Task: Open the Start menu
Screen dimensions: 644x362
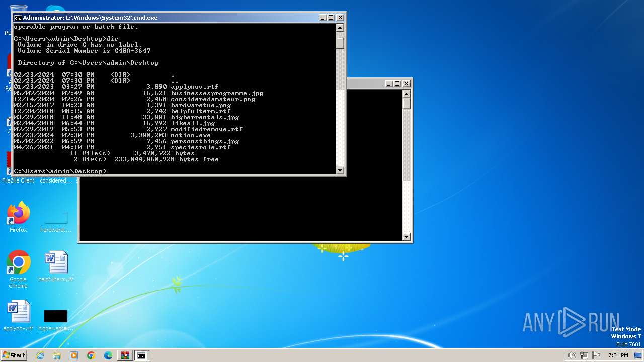Action: click(14, 355)
